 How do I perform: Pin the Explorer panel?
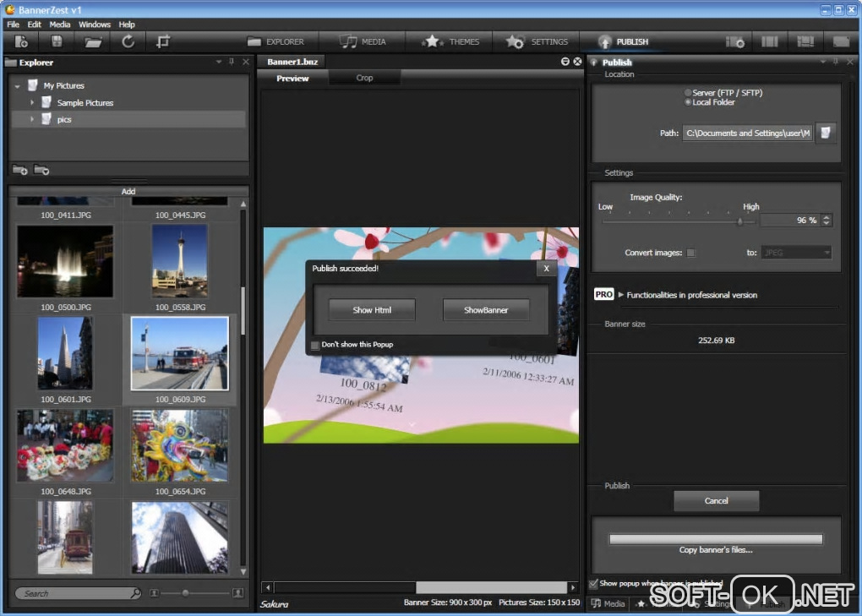pos(232,62)
